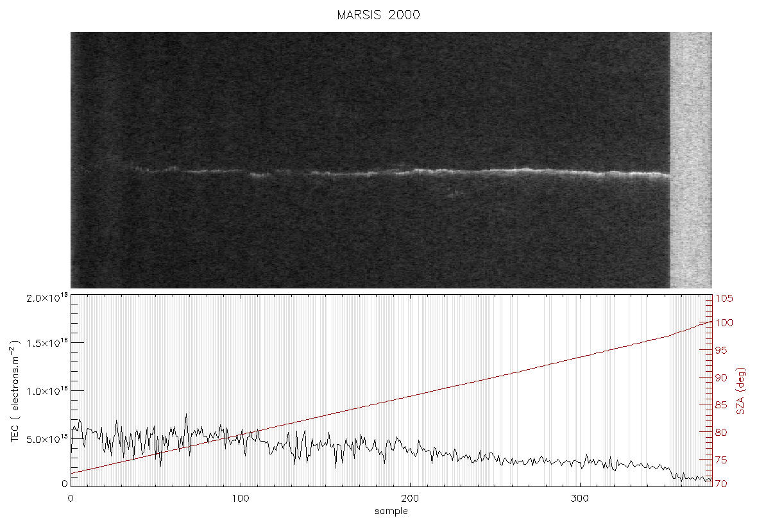This screenshot has width=757, height=532.
Task: Click the MARSIS 2000 plot title
Action: click(378, 15)
